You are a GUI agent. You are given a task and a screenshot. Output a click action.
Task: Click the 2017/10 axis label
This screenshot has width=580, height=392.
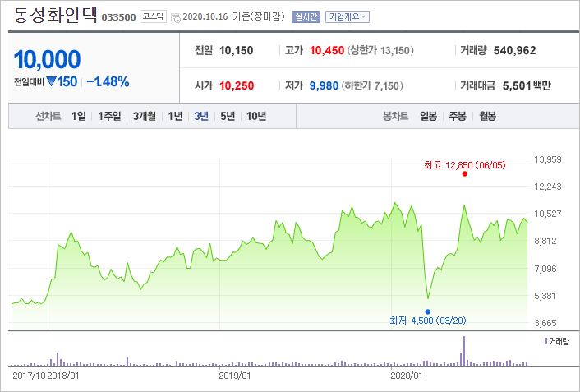click(30, 376)
